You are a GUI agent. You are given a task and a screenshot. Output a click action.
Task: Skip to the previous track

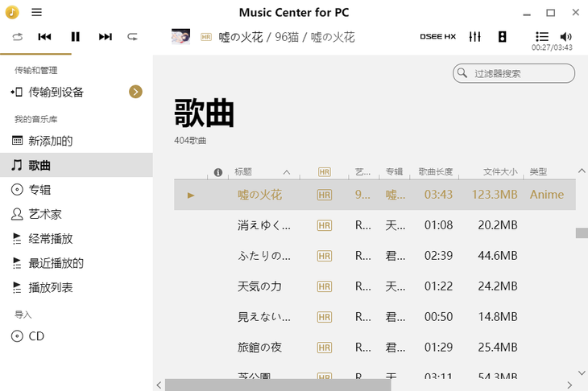pyautogui.click(x=44, y=37)
